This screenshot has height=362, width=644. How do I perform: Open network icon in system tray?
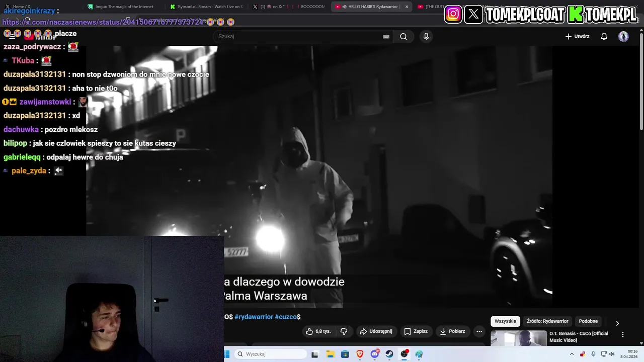click(604, 354)
